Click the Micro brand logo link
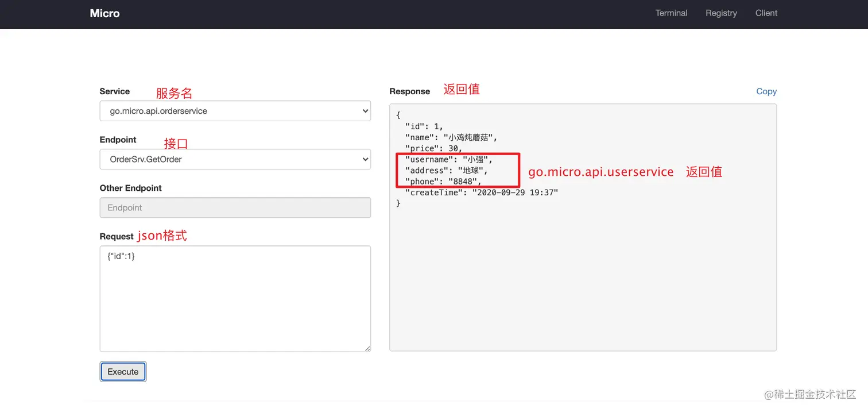 click(104, 13)
